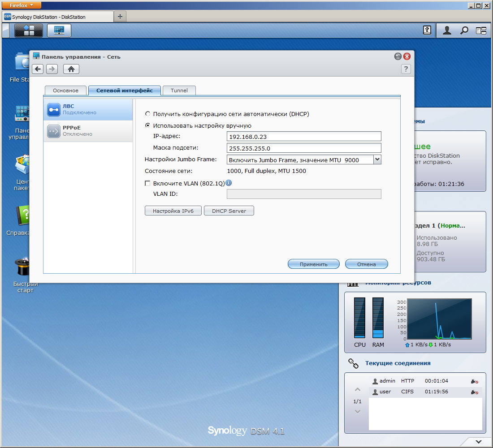Image resolution: width=493 pixels, height=448 pixels.
Task: Click the disabled VLAN ID field
Action: pos(304,194)
